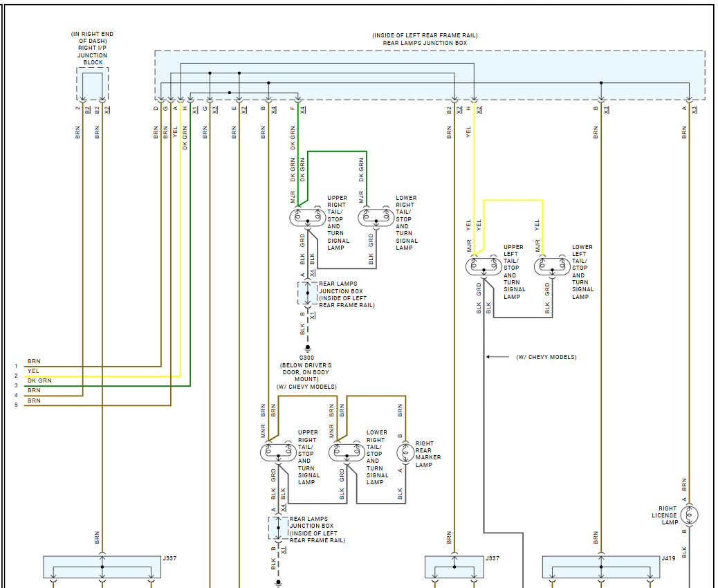Select the Lower Left Tail/Stop lamp symbol

click(x=552, y=266)
